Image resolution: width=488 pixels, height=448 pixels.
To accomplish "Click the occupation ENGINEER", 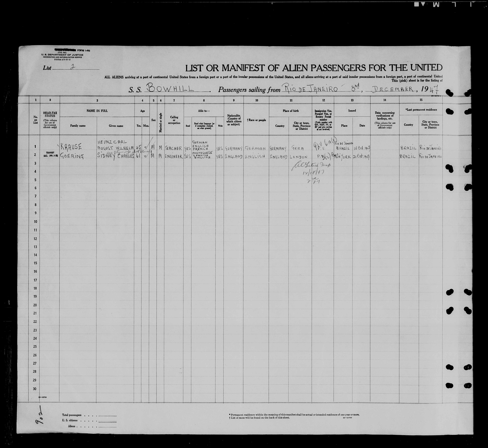I will [174, 157].
